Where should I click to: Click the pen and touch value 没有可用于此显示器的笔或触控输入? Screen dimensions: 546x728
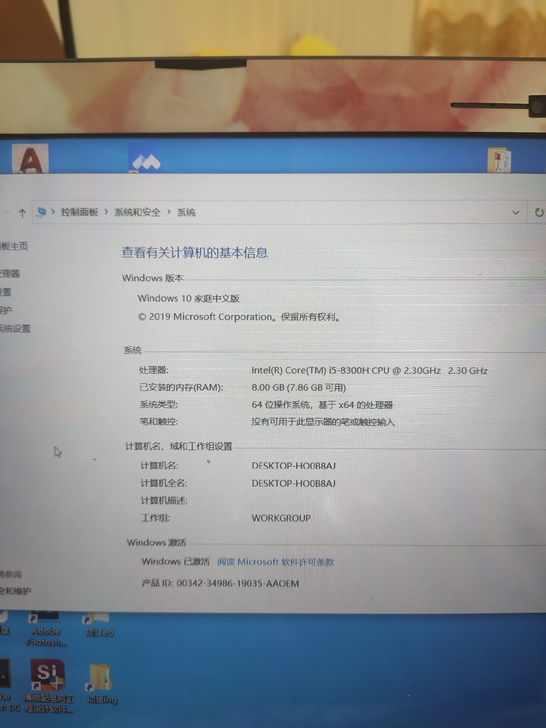[x=323, y=422]
